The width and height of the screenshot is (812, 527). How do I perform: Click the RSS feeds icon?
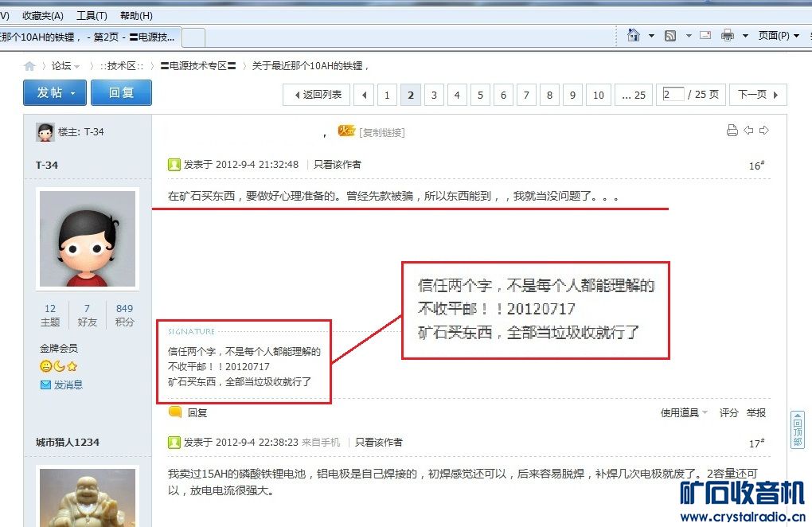point(670,36)
